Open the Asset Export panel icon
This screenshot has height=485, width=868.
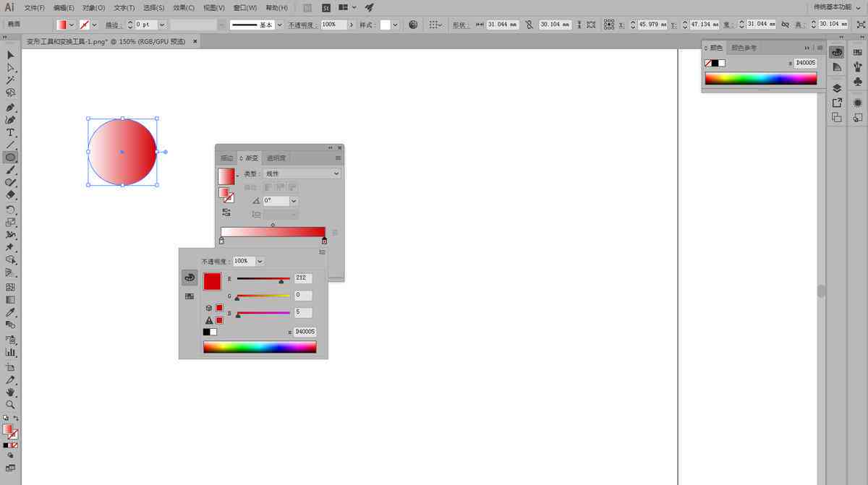[x=837, y=103]
